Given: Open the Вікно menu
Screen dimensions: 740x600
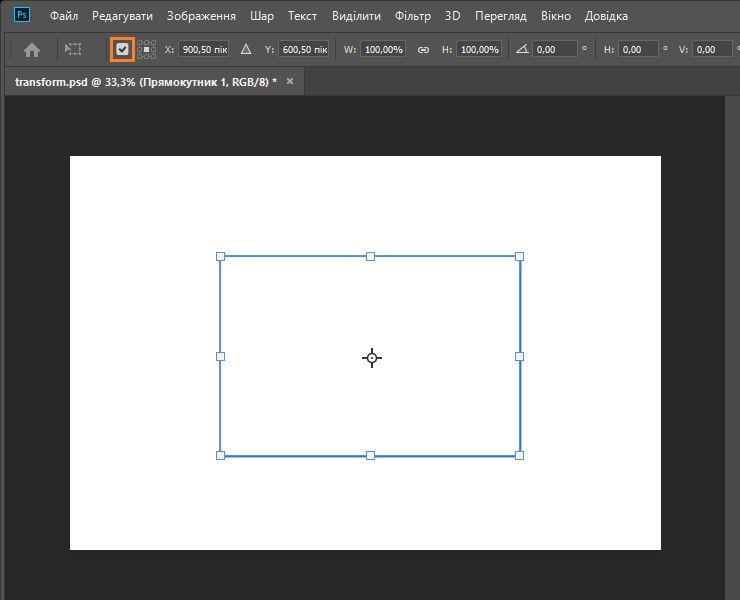Looking at the screenshot, I should pos(555,16).
